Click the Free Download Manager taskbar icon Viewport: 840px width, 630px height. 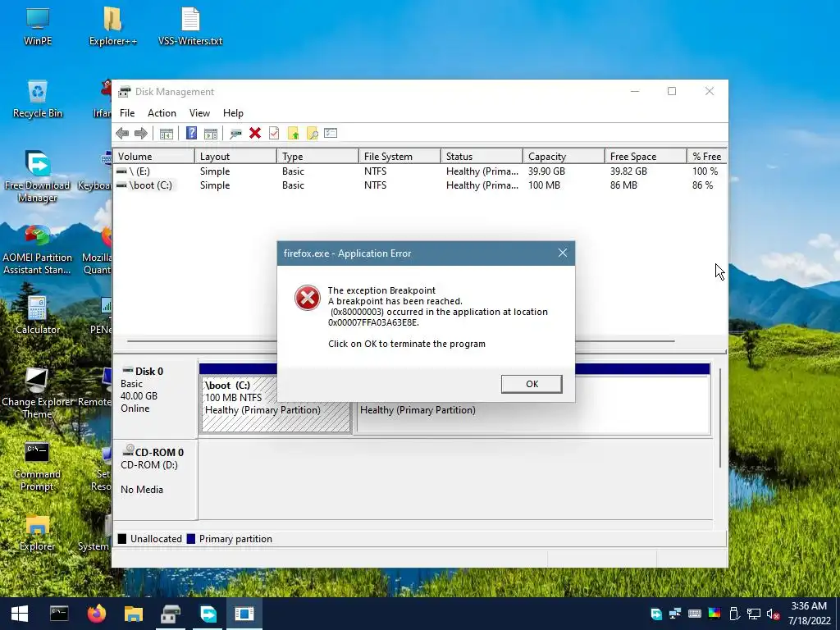click(208, 614)
